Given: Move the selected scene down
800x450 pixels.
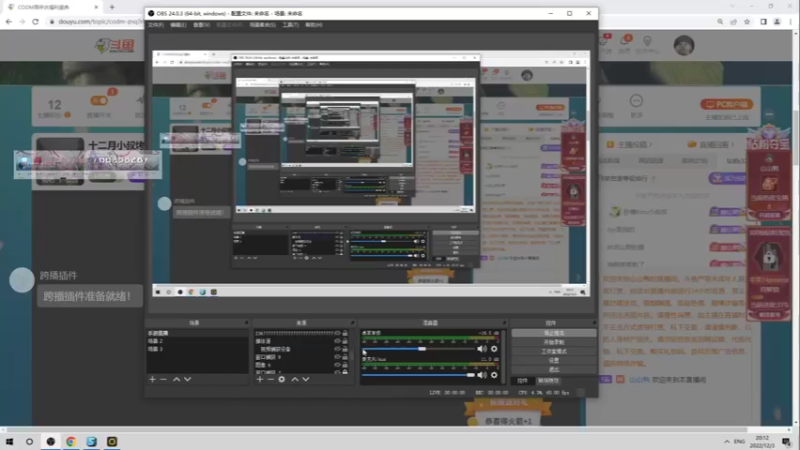Looking at the screenshot, I should coord(187,379).
